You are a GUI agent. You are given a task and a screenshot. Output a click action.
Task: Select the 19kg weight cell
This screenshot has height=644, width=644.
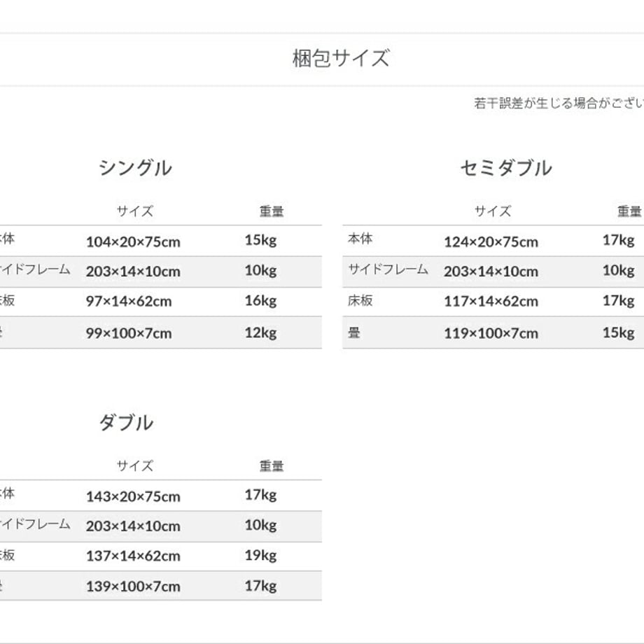(x=261, y=555)
